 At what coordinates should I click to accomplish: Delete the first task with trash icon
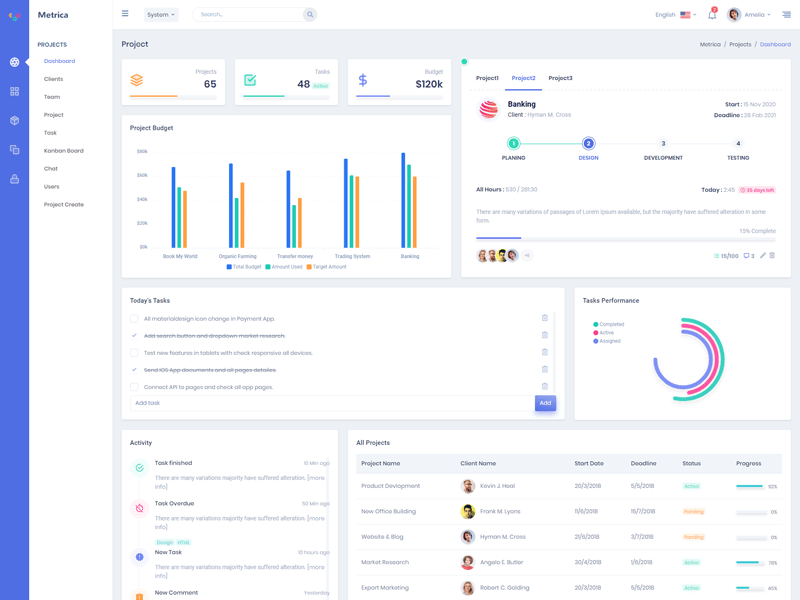coord(544,318)
